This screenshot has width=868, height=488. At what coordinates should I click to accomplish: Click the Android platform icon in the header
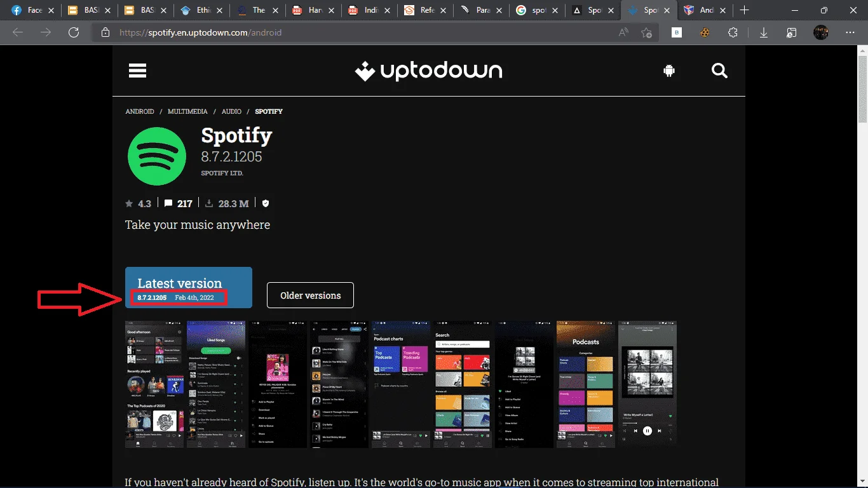click(668, 71)
